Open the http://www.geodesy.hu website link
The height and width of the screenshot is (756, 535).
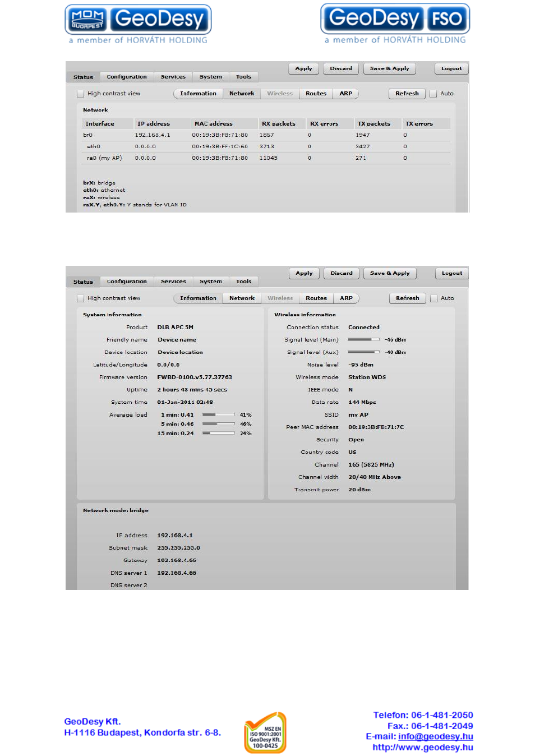423,747
